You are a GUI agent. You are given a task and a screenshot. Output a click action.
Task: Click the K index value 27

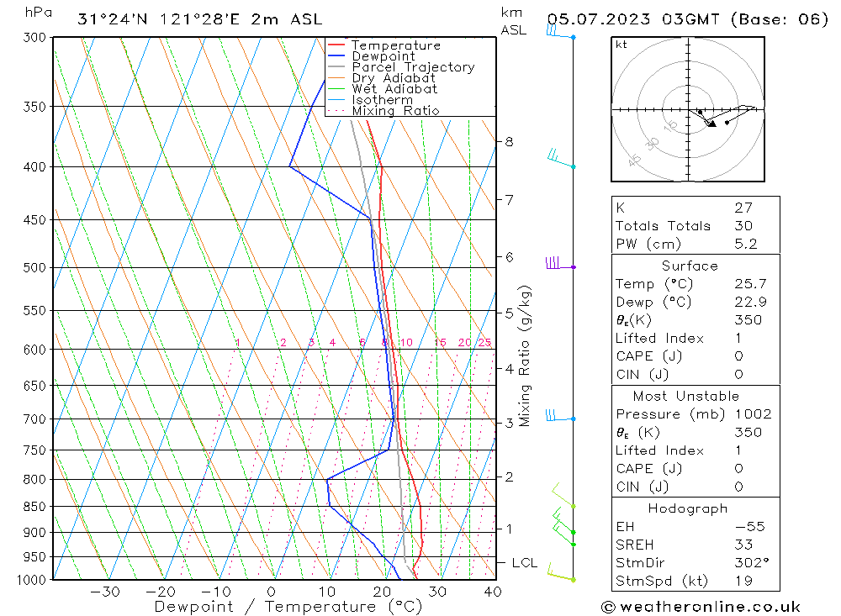pyautogui.click(x=743, y=208)
